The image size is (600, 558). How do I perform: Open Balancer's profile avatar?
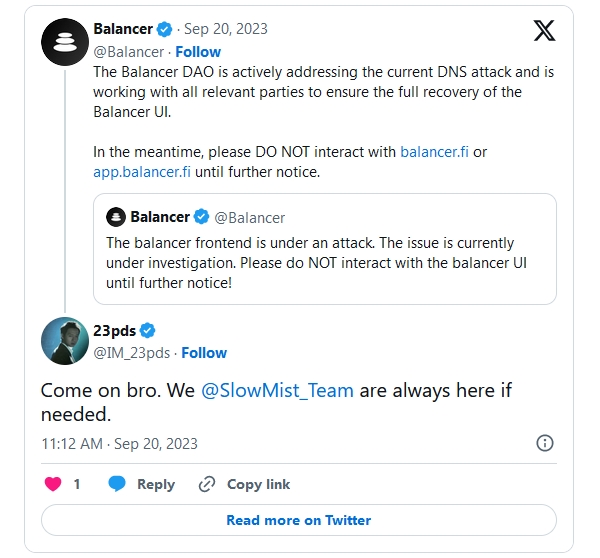(x=65, y=41)
